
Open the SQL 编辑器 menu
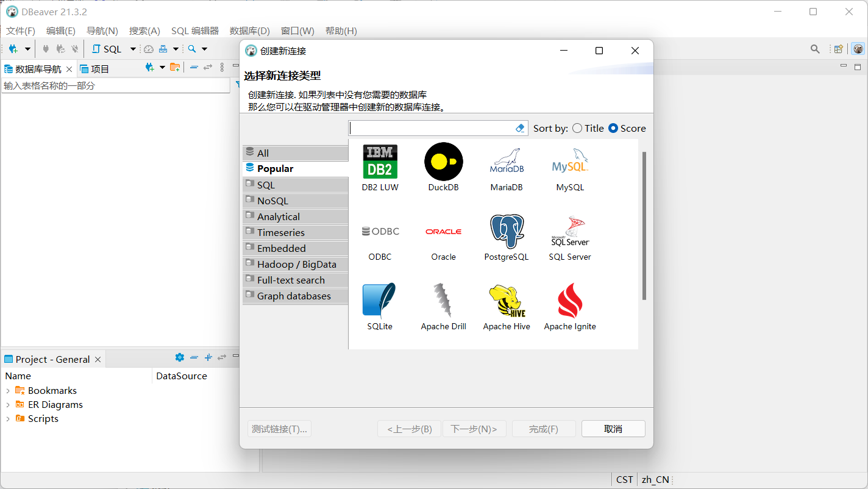pyautogui.click(x=195, y=30)
